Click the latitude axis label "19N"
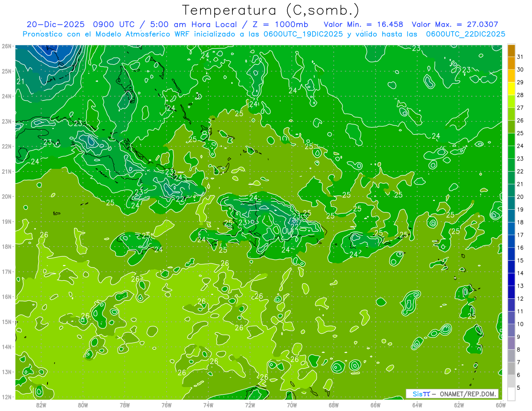The width and height of the screenshot is (532, 411). coord(7,221)
